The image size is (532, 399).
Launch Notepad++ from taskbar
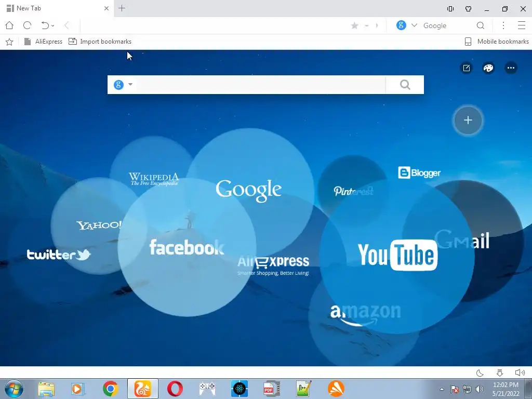[303, 389]
